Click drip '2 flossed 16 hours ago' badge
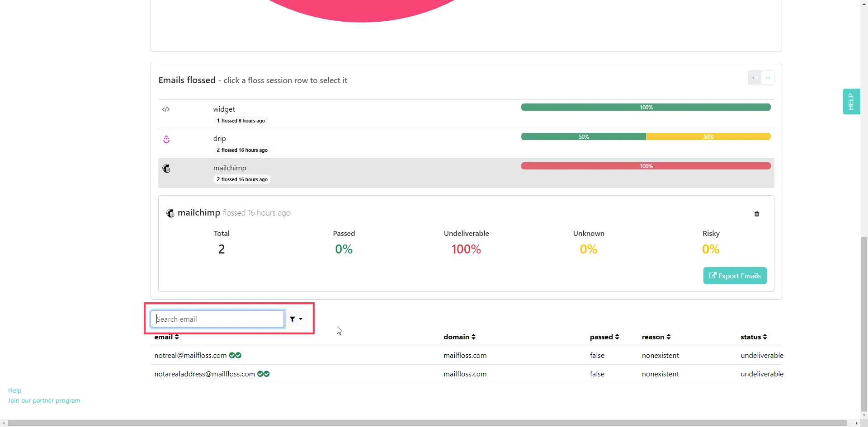 [242, 150]
